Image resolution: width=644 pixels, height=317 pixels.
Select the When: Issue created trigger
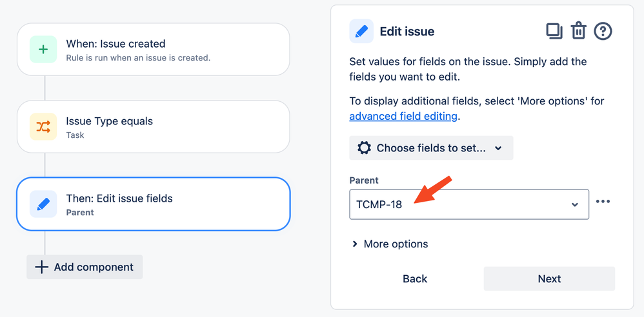pos(153,49)
